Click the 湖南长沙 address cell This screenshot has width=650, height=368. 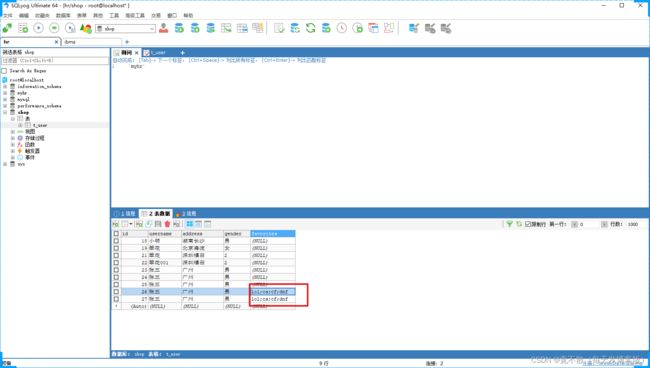point(202,241)
